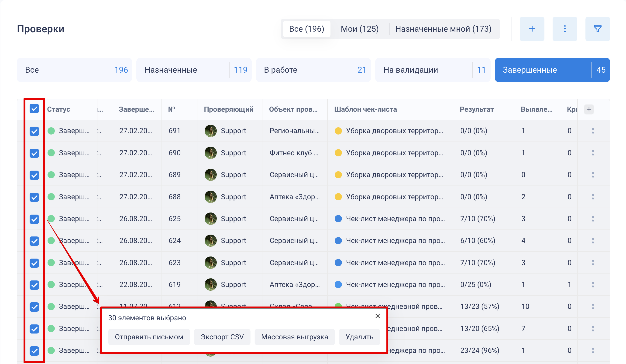Click the Удалить button
Image resolution: width=626 pixels, height=364 pixels.
pos(359,337)
